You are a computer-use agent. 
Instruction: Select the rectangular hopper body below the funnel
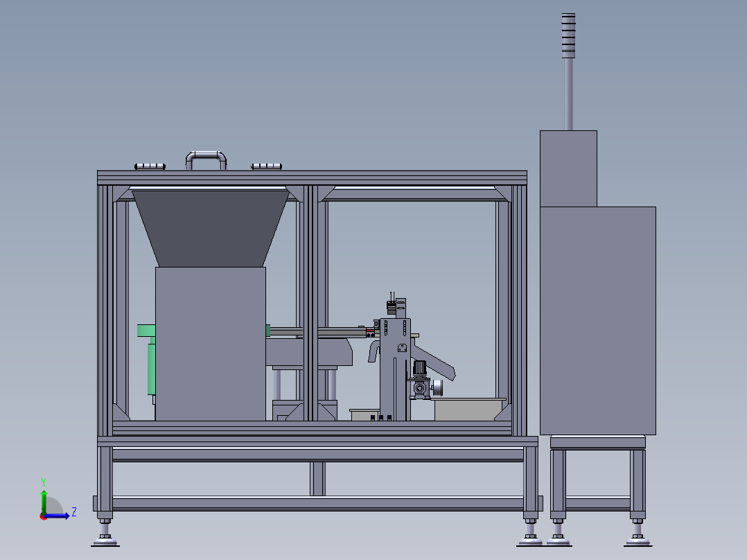211,344
